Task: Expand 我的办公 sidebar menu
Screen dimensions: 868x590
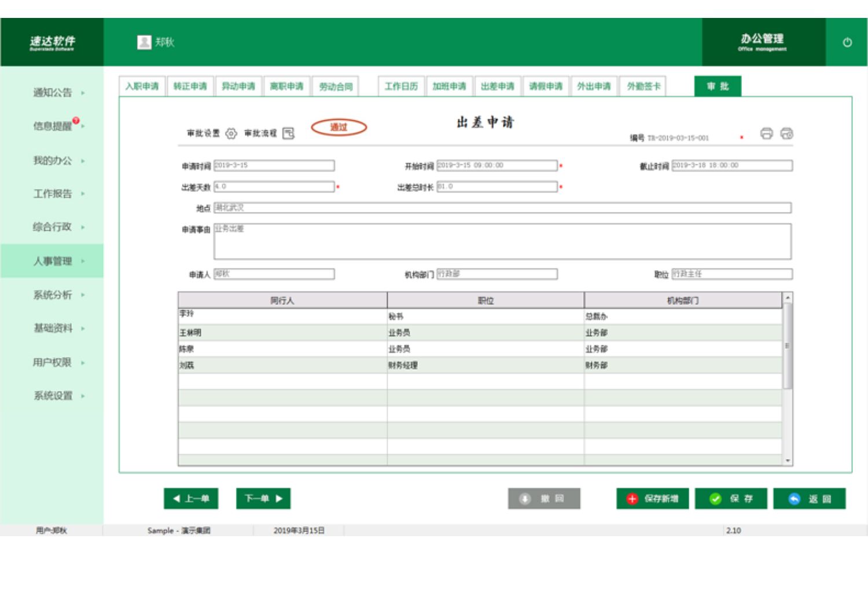Action: (52, 160)
